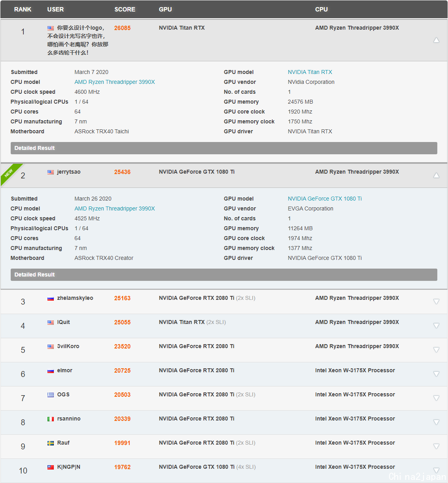Viewport: 448px width, 483px height.
Task: Open Detailed Result for rank 1 entry
Action: coord(224,148)
